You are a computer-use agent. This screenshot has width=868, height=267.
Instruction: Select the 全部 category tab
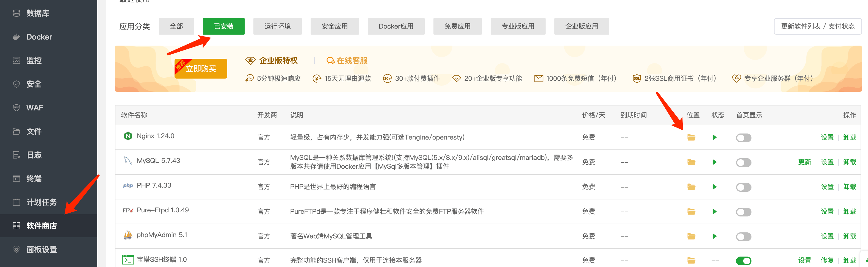[x=176, y=26]
